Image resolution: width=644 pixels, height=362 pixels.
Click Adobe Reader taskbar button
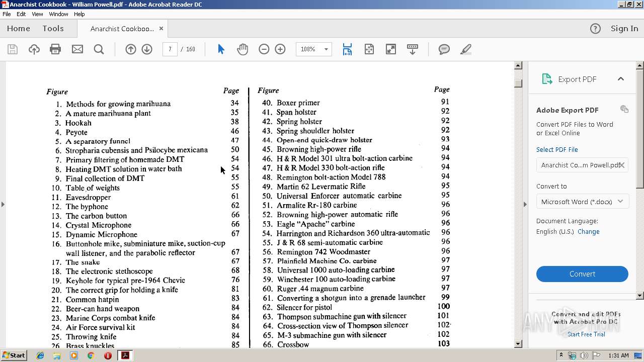pyautogui.click(x=125, y=355)
